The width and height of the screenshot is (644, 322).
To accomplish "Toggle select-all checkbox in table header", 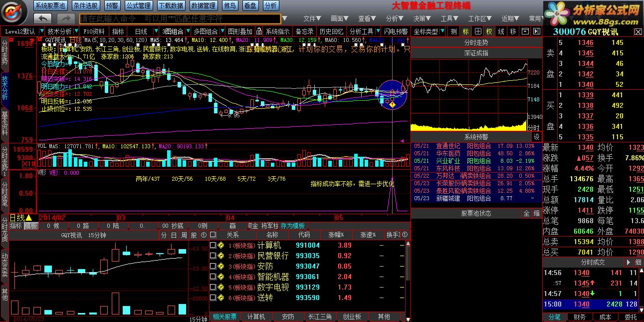I will [x=213, y=235].
